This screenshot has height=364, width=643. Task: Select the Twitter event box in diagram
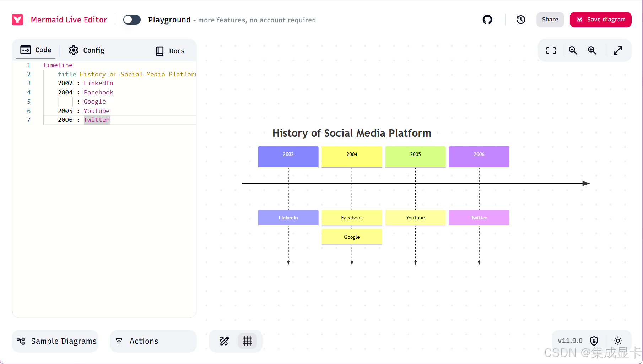pos(479,218)
